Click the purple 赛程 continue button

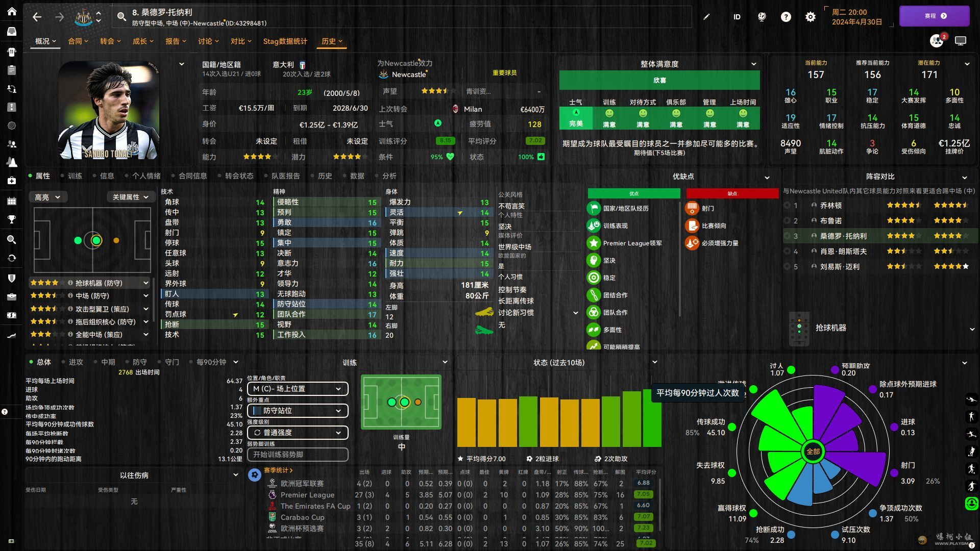pos(934,16)
